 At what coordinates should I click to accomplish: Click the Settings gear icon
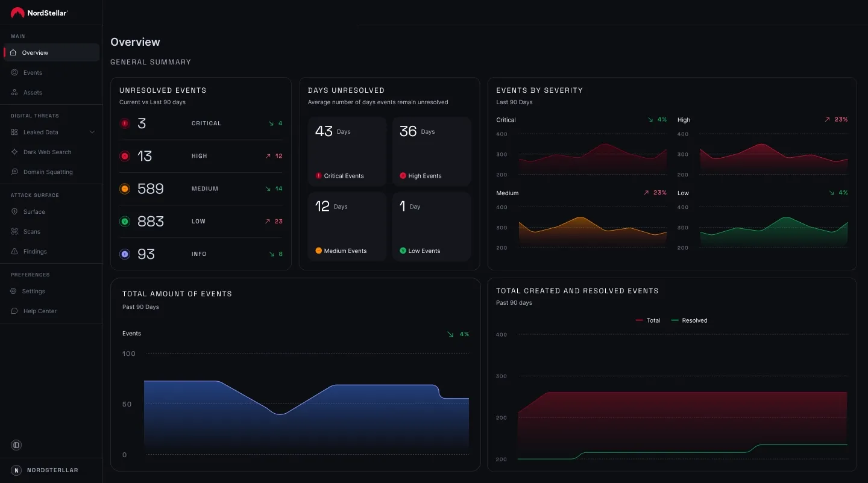[13, 291]
